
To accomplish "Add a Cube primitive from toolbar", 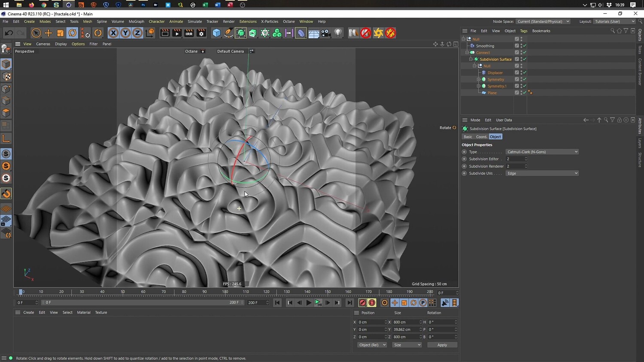I will 217,33.
